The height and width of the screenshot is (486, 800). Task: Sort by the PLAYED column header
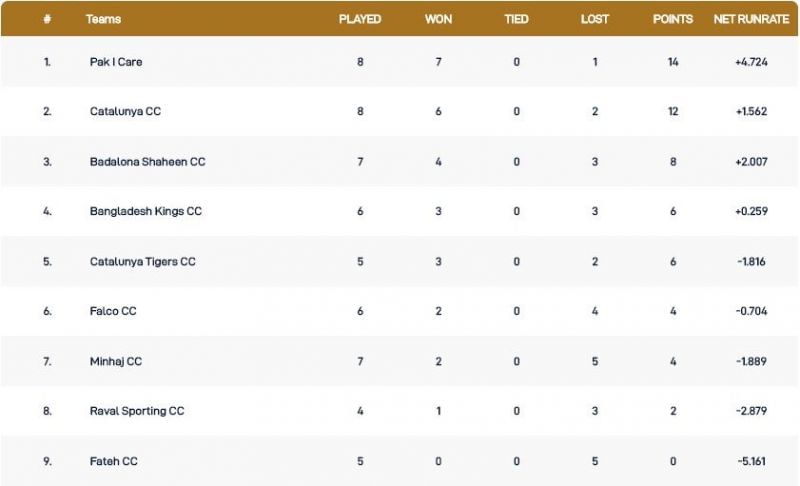click(x=360, y=19)
